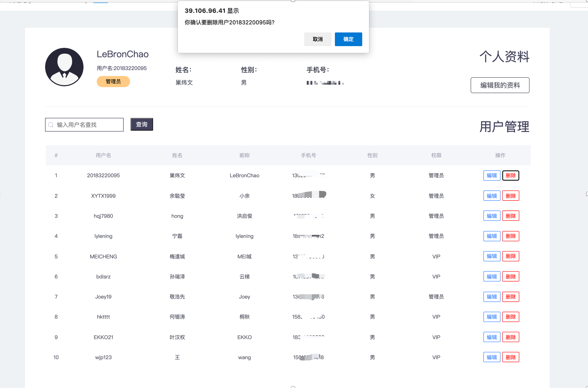
Task: Click the user avatar profile image
Action: (x=64, y=67)
